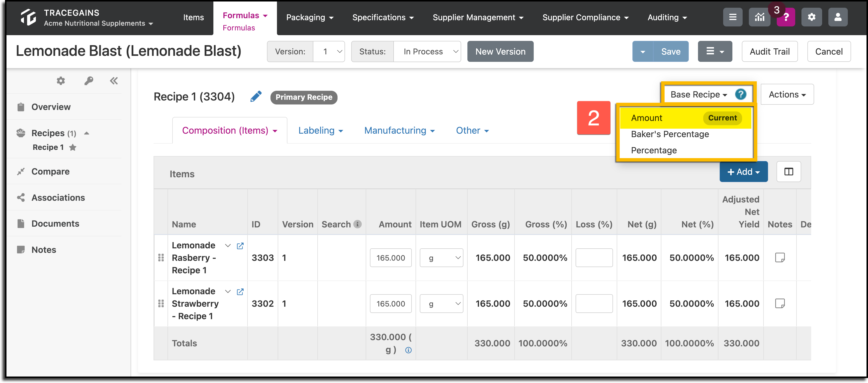
Task: Collapse the Recipes section in sidebar
Action: [87, 133]
